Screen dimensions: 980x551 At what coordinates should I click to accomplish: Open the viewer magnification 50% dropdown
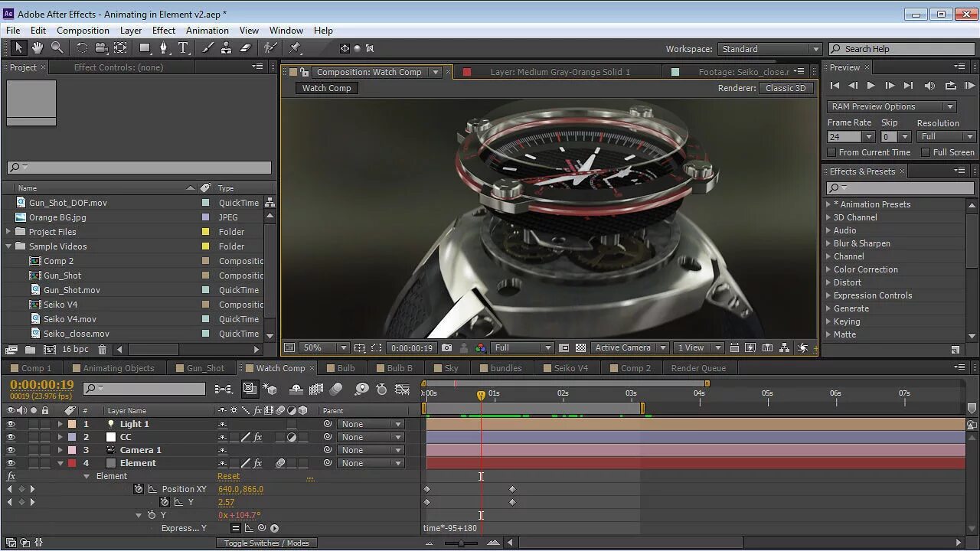coord(323,348)
